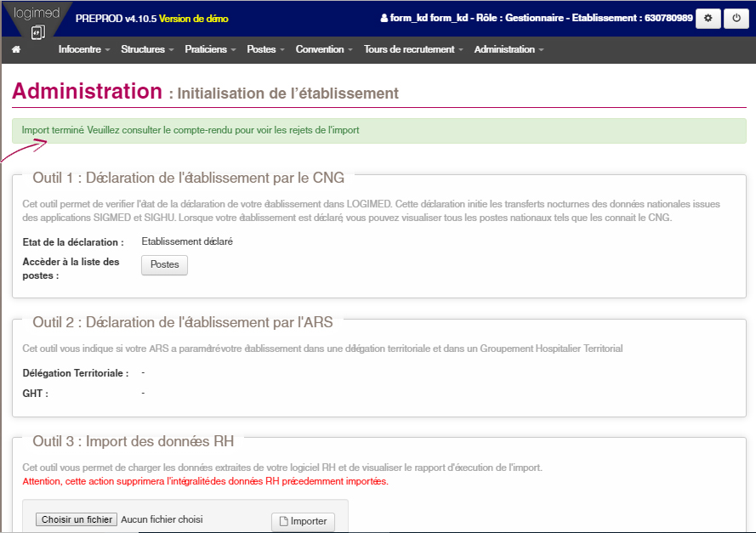The width and height of the screenshot is (756, 533).
Task: Click the 'Administration' page title
Action: coord(87,91)
